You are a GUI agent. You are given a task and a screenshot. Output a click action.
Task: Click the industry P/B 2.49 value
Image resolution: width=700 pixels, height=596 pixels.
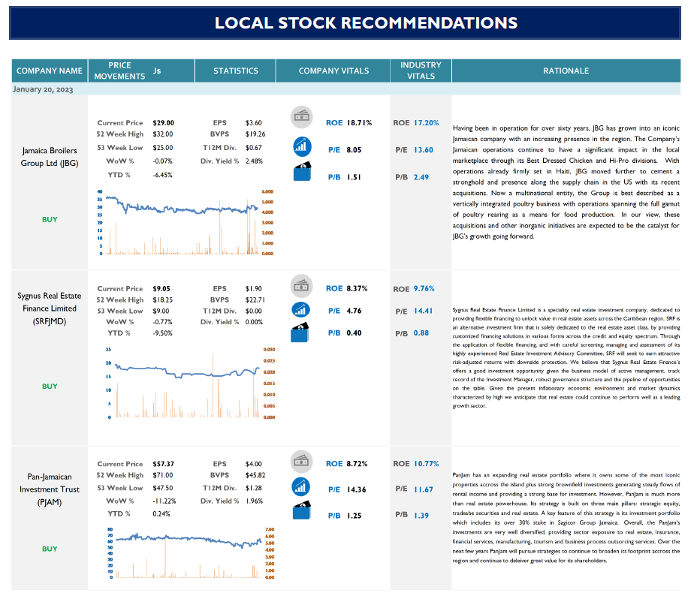click(421, 177)
